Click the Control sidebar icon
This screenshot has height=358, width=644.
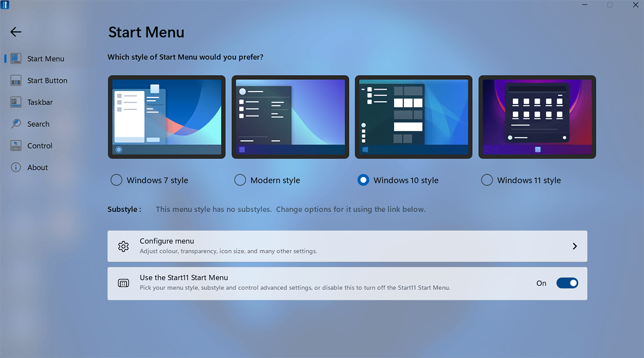(16, 146)
